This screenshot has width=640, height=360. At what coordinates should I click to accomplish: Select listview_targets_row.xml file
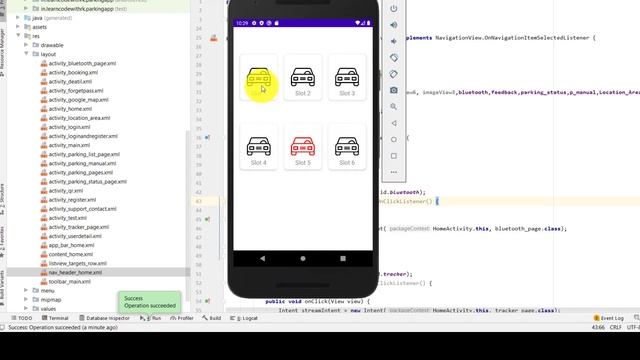(73, 263)
